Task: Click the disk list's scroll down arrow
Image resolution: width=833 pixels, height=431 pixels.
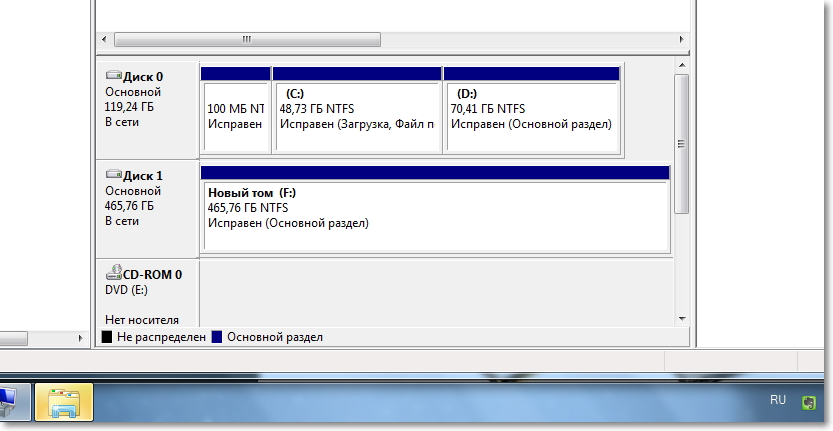Action: click(x=682, y=319)
